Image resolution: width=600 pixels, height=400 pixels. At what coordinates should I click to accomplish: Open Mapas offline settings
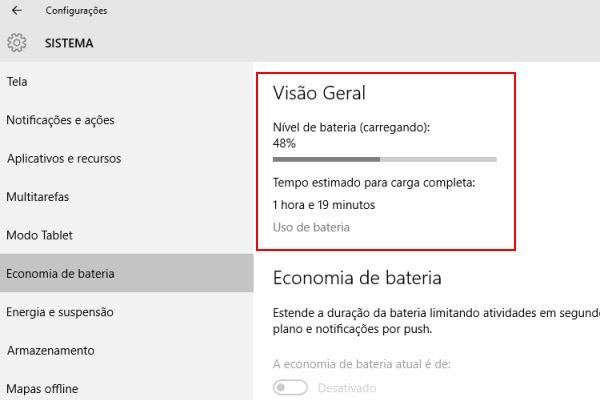(x=42, y=388)
